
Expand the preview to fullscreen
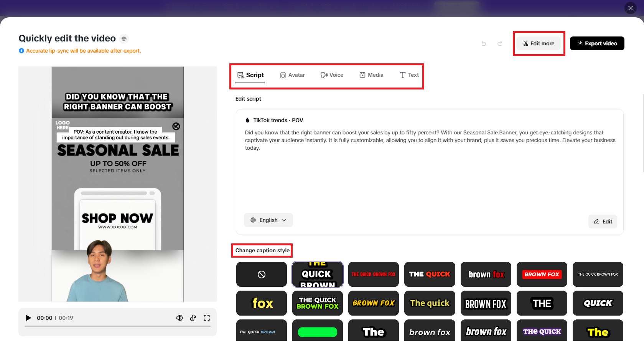point(207,318)
